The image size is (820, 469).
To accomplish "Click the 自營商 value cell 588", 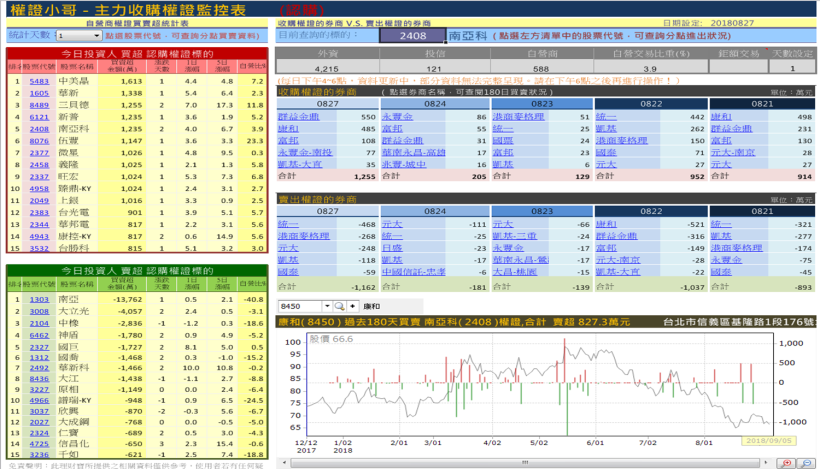I will [x=541, y=68].
